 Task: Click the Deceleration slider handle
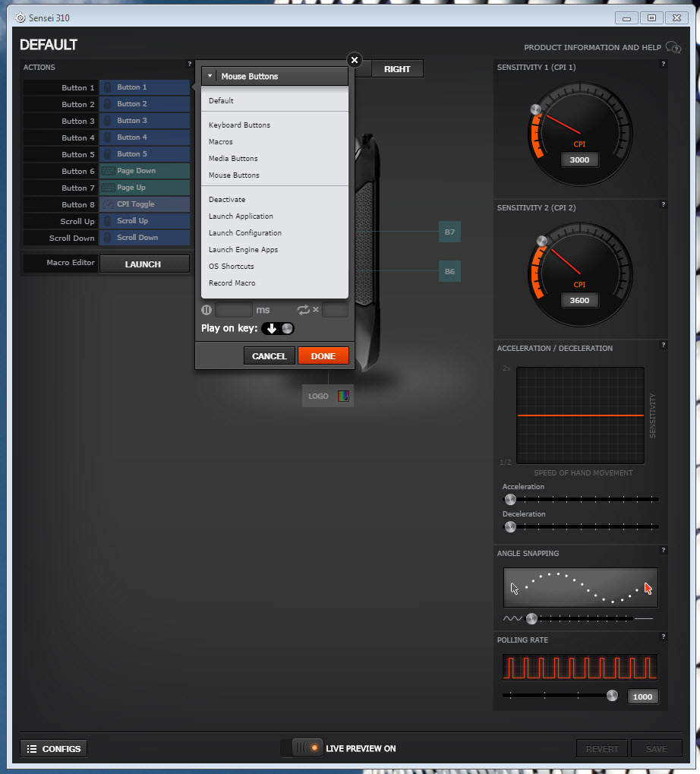pos(510,526)
